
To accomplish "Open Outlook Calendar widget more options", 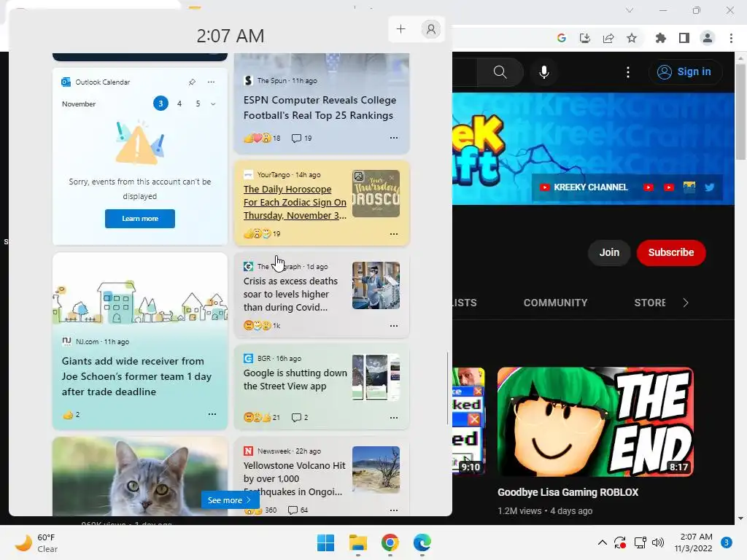I will pos(211,82).
